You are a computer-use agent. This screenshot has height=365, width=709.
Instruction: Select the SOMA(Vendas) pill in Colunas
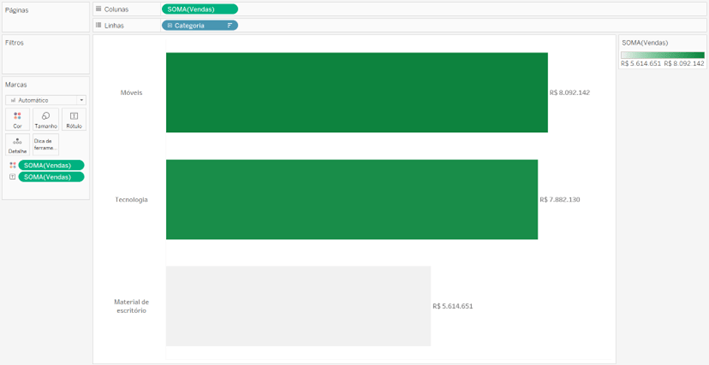(200, 9)
